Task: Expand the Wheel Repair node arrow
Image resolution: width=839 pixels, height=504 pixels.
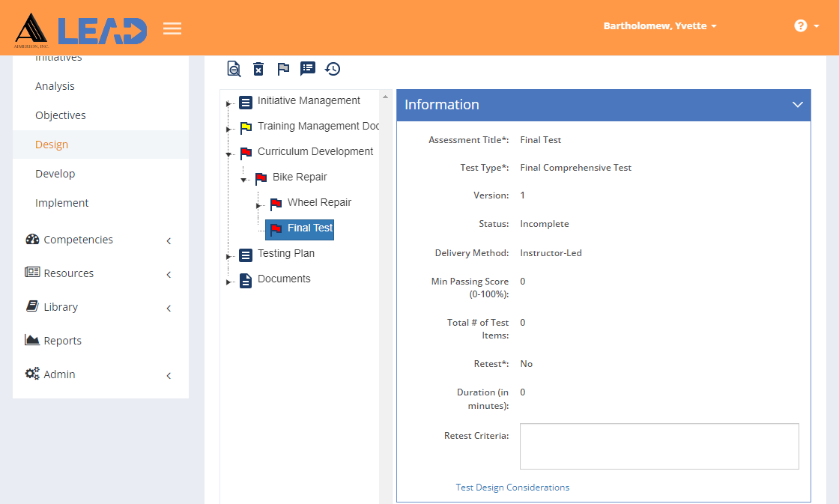Action: pyautogui.click(x=258, y=205)
